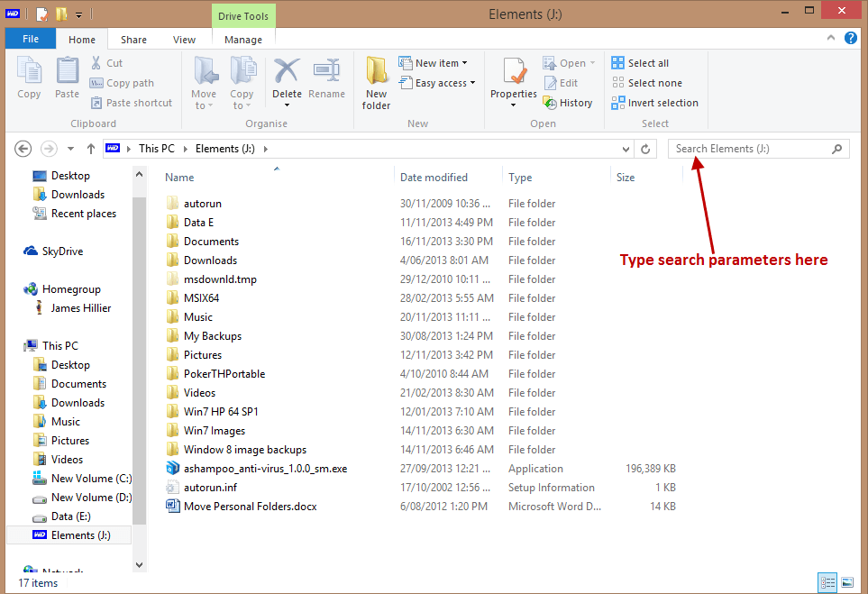Open Customize Quick Access Toolbar dropdown
This screenshot has width=868, height=594.
click(x=79, y=15)
